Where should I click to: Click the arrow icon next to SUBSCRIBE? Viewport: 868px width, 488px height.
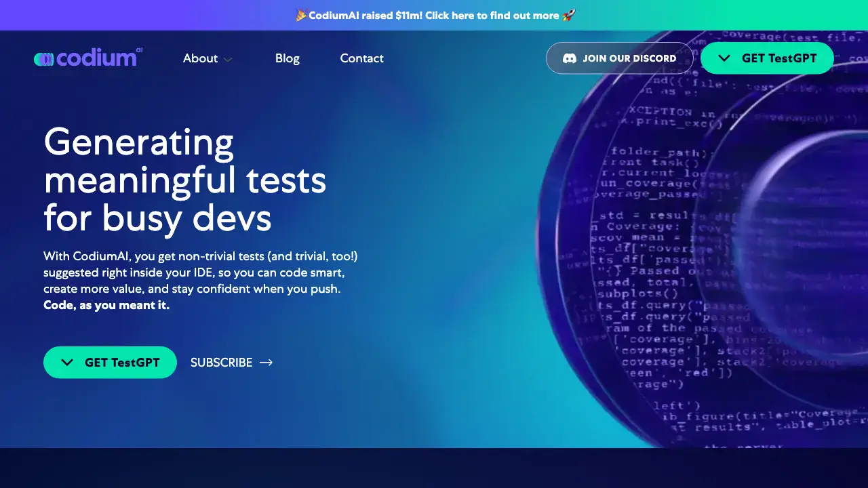(267, 363)
